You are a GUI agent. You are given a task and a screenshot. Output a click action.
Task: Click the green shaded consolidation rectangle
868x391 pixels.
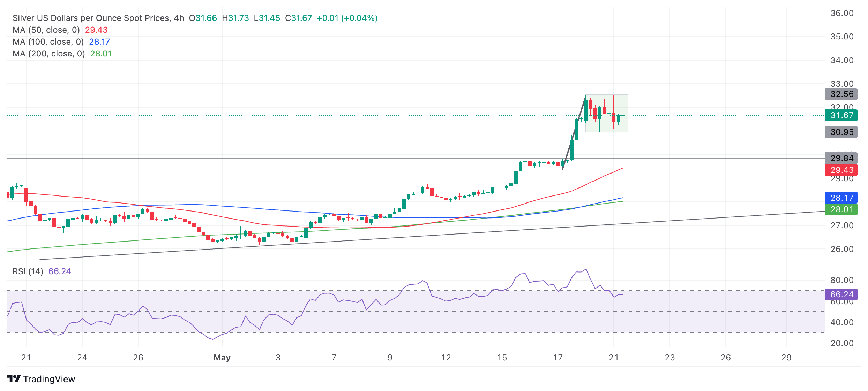tap(607, 113)
